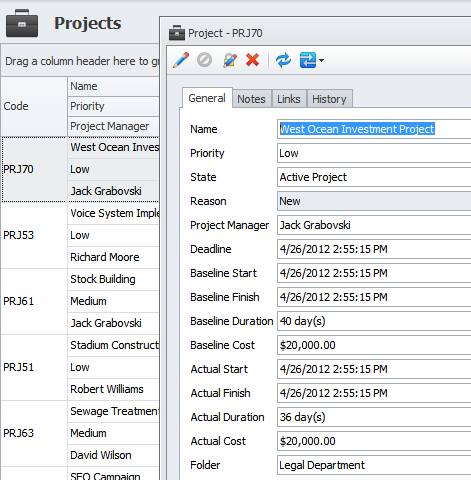The height and width of the screenshot is (480, 471).
Task: Select the PRJ70 code cell
Action: pyautogui.click(x=34, y=169)
